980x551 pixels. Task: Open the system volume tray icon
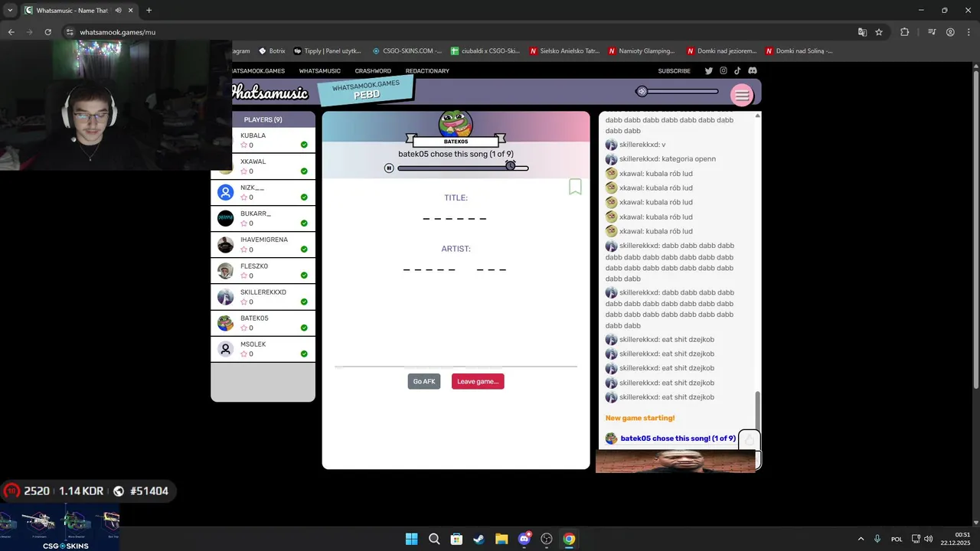[x=928, y=539]
